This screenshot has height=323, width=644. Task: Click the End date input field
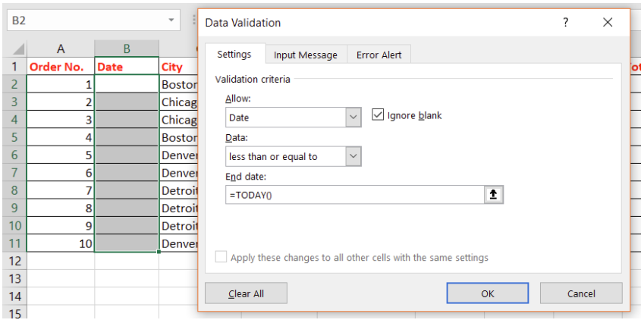tap(355, 195)
